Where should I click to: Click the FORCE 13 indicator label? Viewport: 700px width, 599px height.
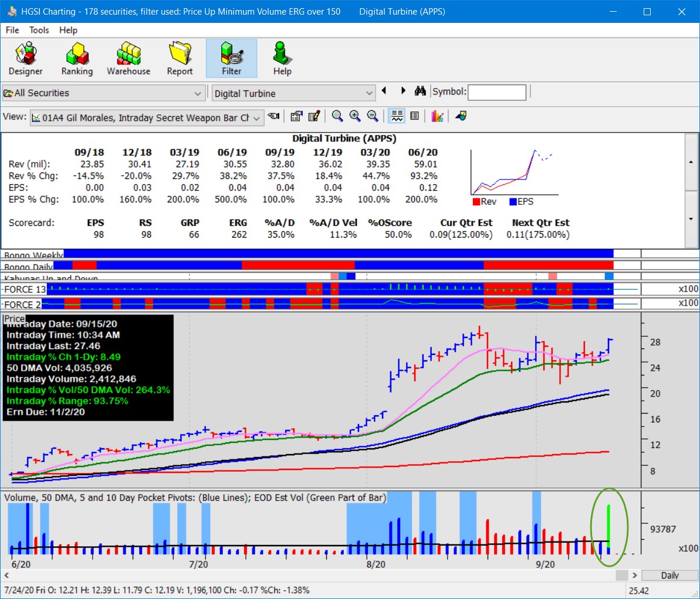(x=25, y=289)
